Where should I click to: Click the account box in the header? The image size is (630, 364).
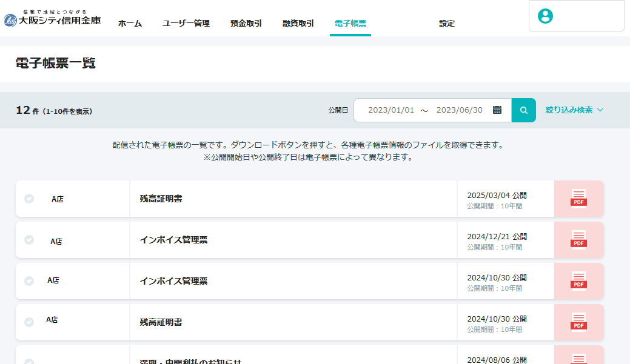(577, 16)
